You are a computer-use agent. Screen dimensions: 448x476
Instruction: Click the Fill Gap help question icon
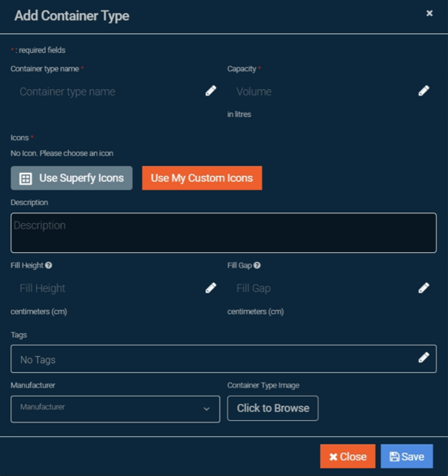tap(257, 265)
